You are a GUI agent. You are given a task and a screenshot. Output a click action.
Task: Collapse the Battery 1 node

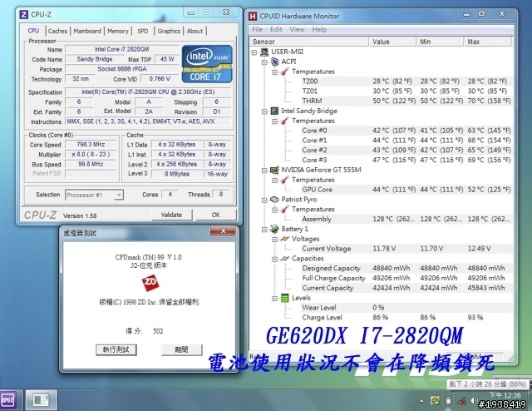pyautogui.click(x=264, y=230)
